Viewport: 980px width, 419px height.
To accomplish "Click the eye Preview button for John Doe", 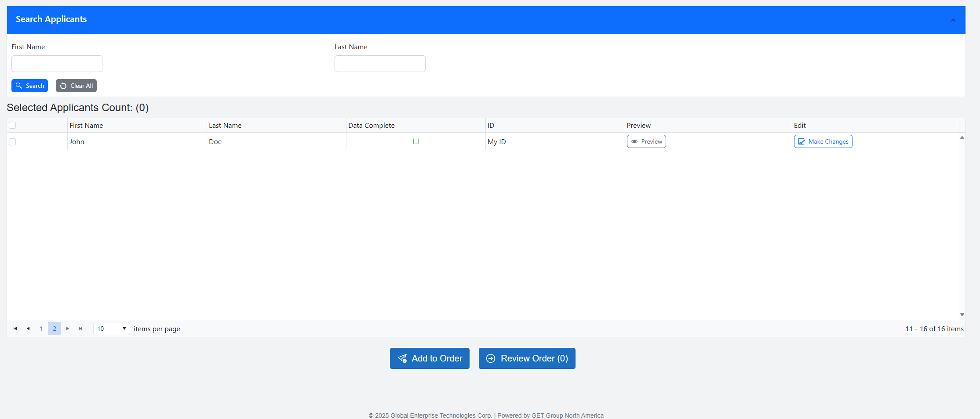I will [646, 141].
